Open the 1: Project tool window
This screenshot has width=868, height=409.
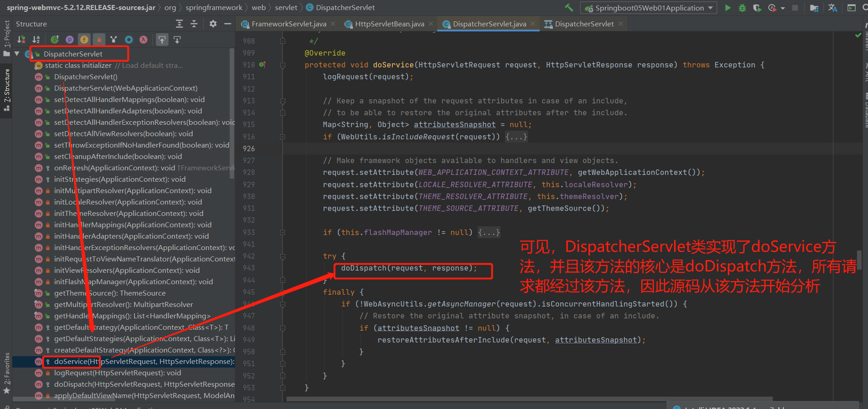click(x=6, y=38)
